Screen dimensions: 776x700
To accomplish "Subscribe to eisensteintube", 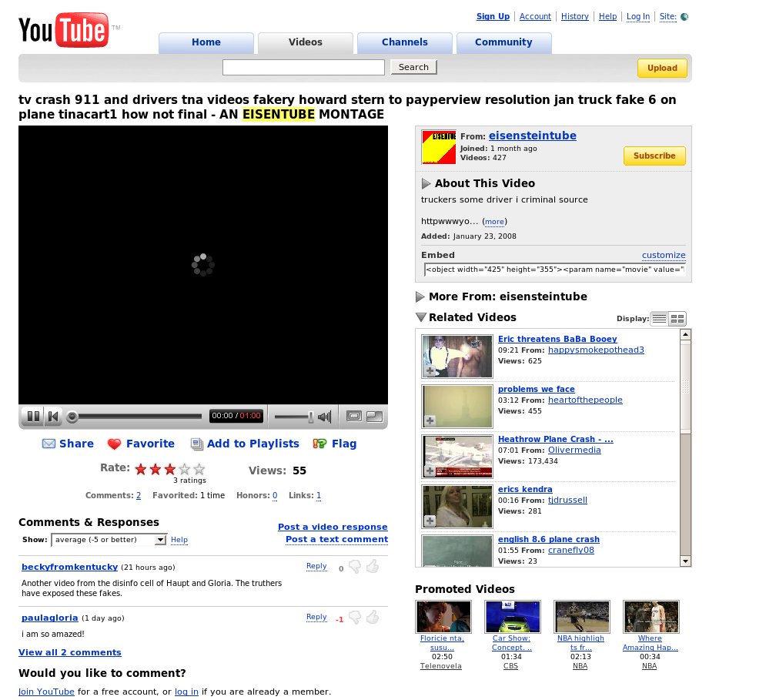I will [x=654, y=156].
